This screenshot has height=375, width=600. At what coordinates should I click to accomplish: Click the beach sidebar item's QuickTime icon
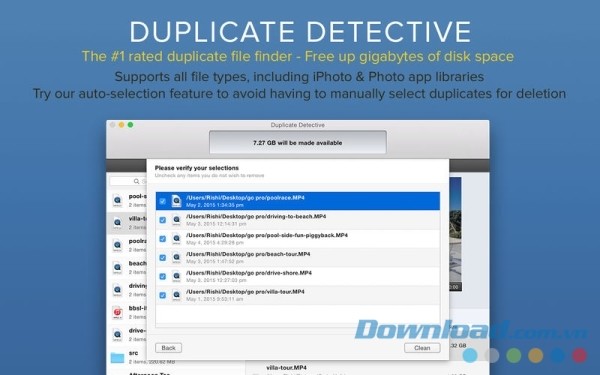coord(117,267)
